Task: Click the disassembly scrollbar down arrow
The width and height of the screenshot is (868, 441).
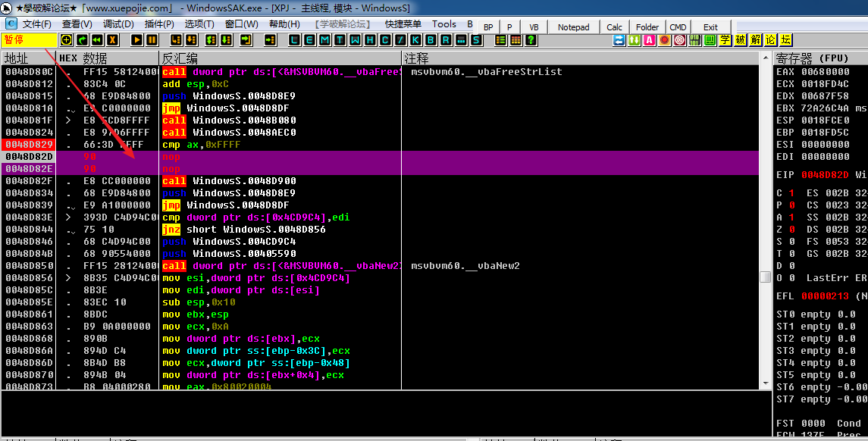Action: click(x=766, y=383)
